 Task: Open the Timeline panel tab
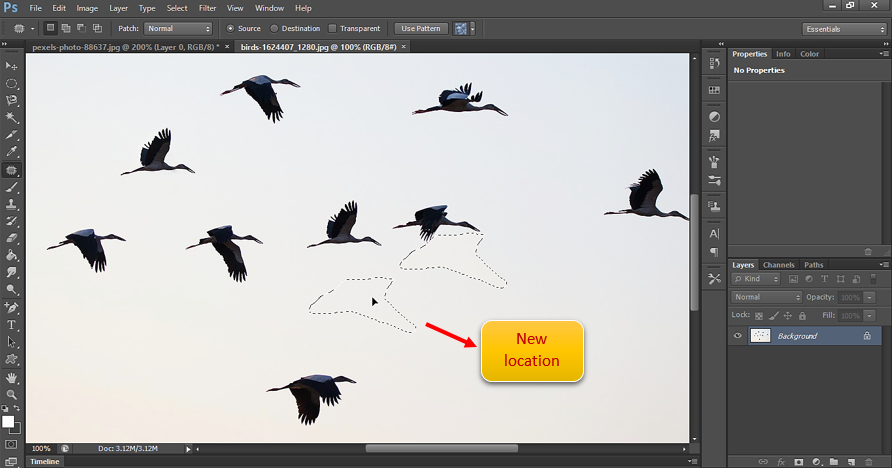point(44,462)
